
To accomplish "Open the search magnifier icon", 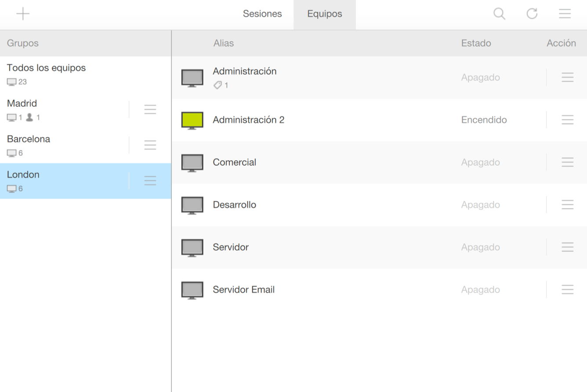I will tap(499, 14).
